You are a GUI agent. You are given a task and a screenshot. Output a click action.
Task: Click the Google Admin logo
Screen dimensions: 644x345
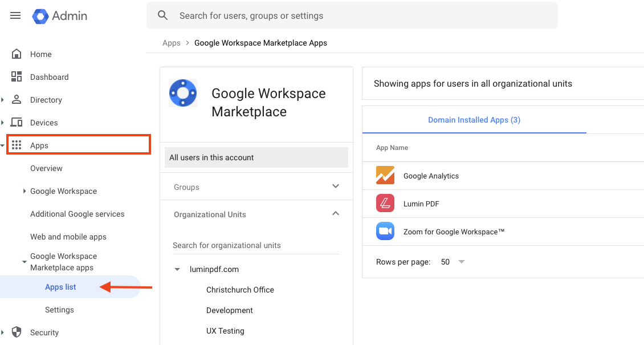[x=59, y=16]
